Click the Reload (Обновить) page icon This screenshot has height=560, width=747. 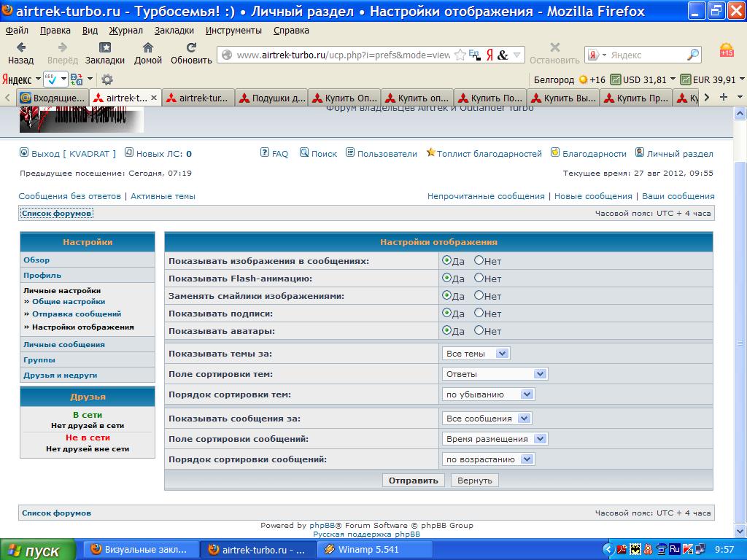point(191,48)
